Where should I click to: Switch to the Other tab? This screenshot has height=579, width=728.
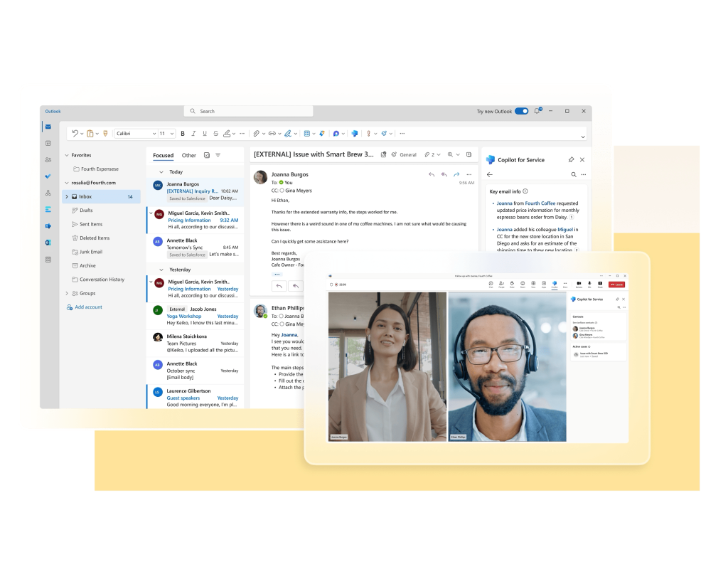coord(189,155)
